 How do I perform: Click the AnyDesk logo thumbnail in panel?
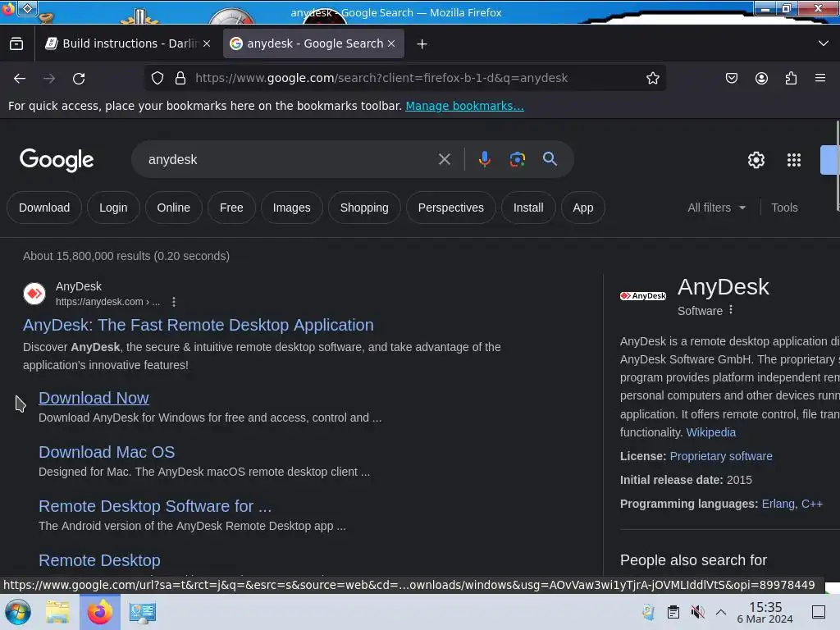(643, 295)
